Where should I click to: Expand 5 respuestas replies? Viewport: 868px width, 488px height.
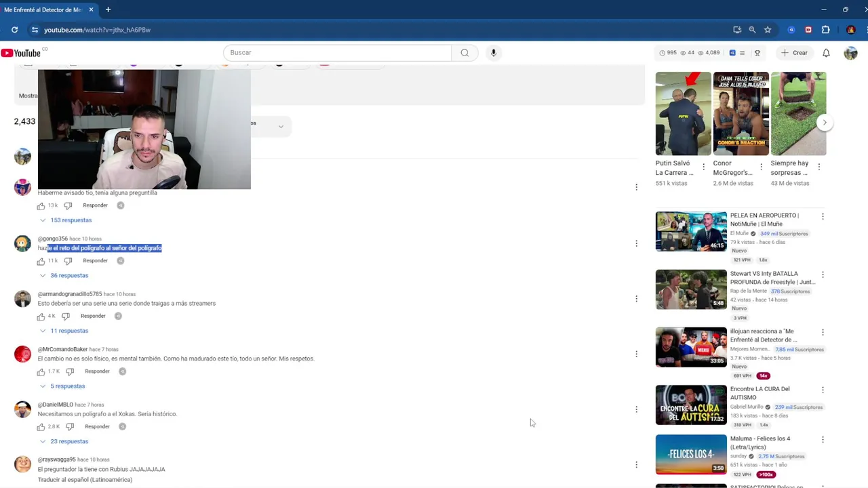pos(62,386)
